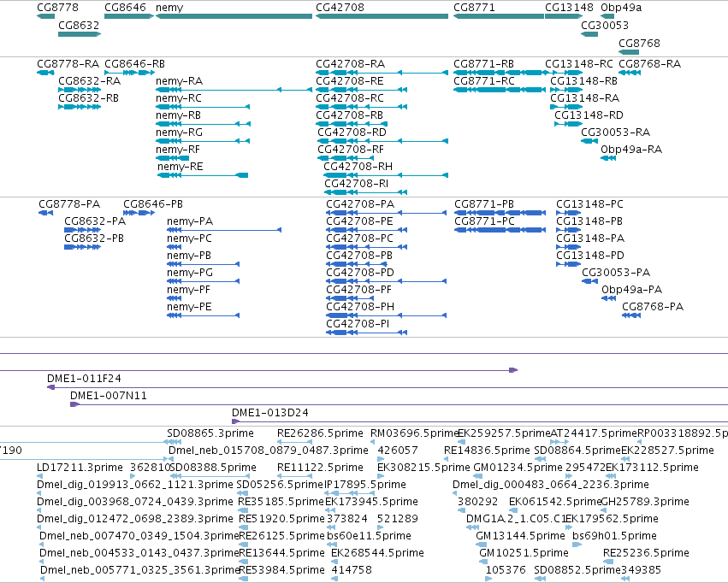Select protein nemy-PE
The width and height of the screenshot is (728, 583).
pyautogui.click(x=203, y=315)
